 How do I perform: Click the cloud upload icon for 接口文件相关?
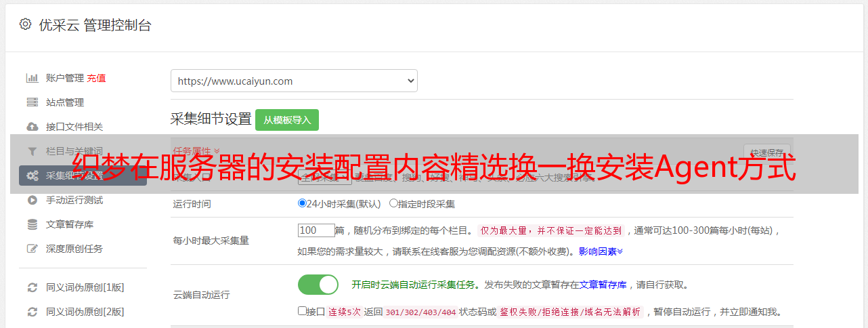point(32,127)
